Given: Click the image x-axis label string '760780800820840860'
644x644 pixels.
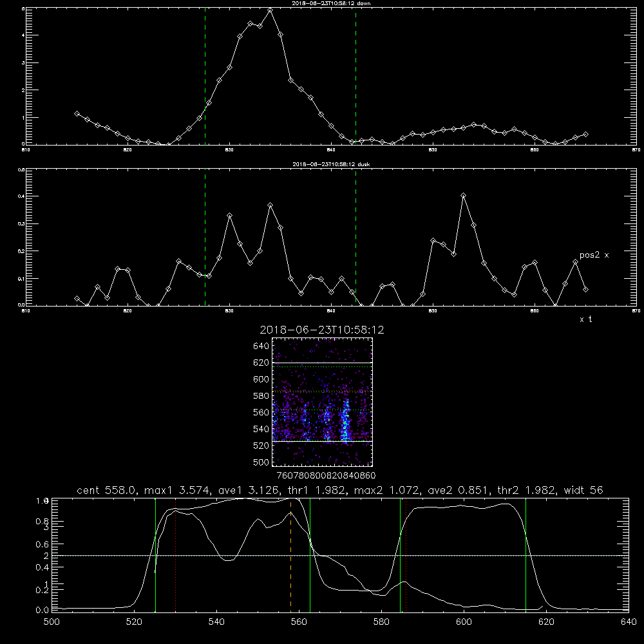Looking at the screenshot, I should point(327,476).
